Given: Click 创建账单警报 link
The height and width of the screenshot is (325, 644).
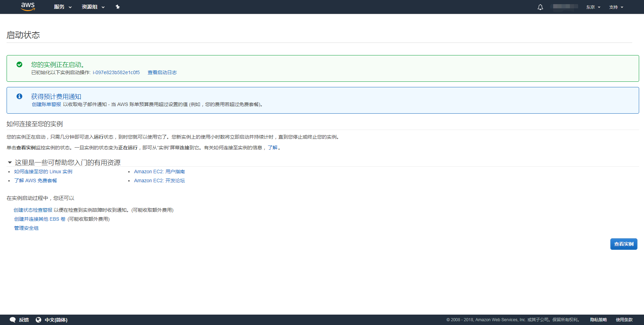Looking at the screenshot, I should (x=46, y=104).
